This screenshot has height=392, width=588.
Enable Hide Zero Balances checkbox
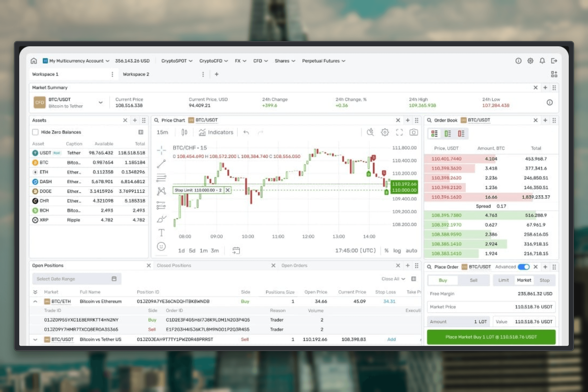[x=35, y=132]
